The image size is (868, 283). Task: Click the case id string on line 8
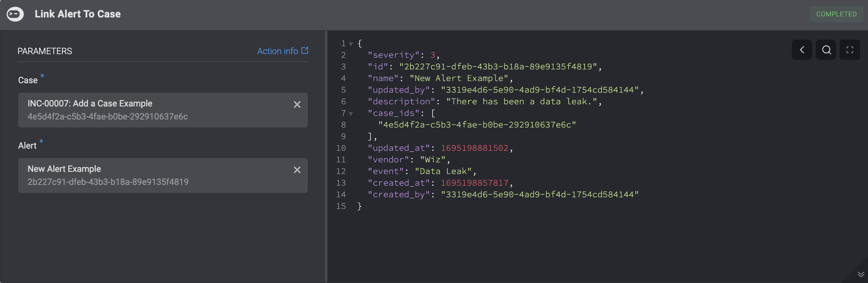[477, 125]
